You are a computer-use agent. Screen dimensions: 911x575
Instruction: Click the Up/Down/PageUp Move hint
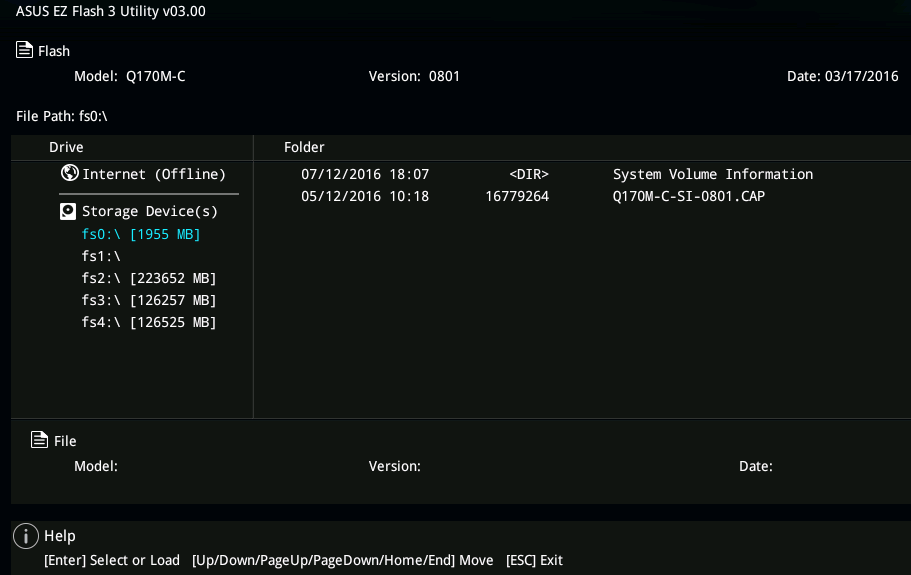click(x=343, y=560)
